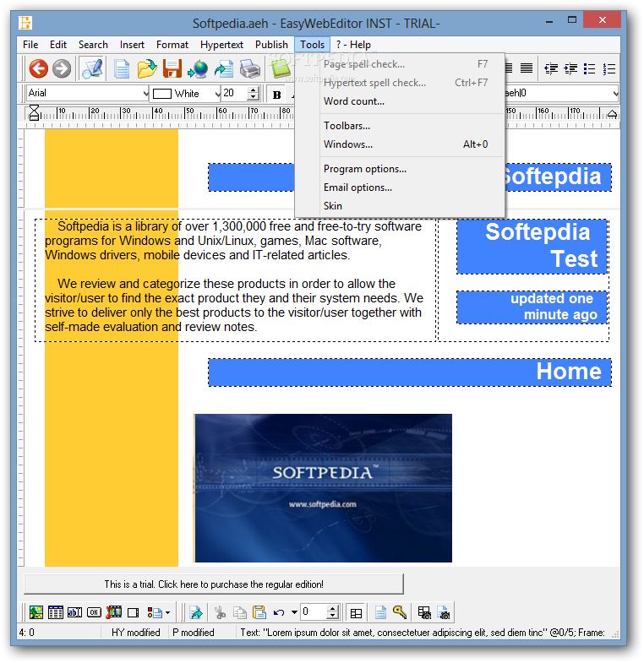Screen dimensions: 644x663
Task: Toggle the table grid view icon
Action: [x=357, y=612]
